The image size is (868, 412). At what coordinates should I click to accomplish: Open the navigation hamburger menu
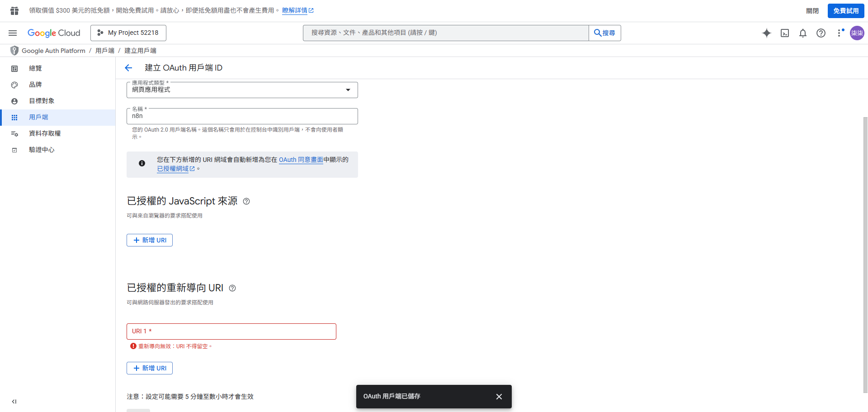(12, 33)
